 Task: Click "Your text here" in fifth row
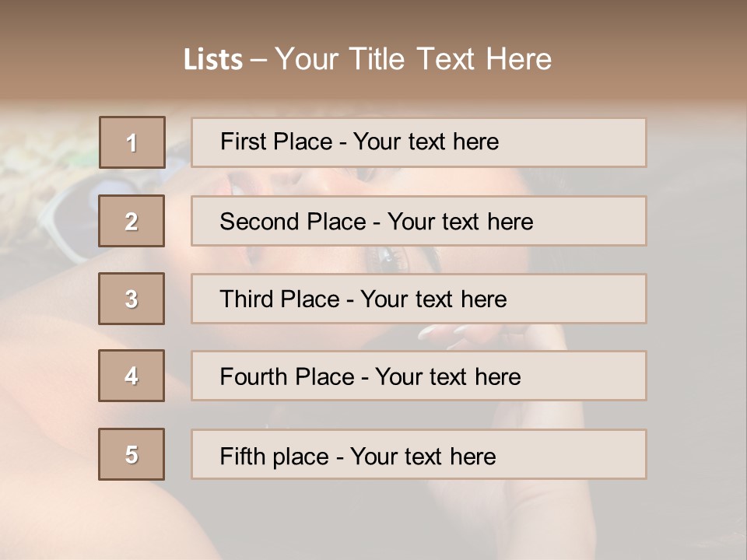click(x=423, y=456)
